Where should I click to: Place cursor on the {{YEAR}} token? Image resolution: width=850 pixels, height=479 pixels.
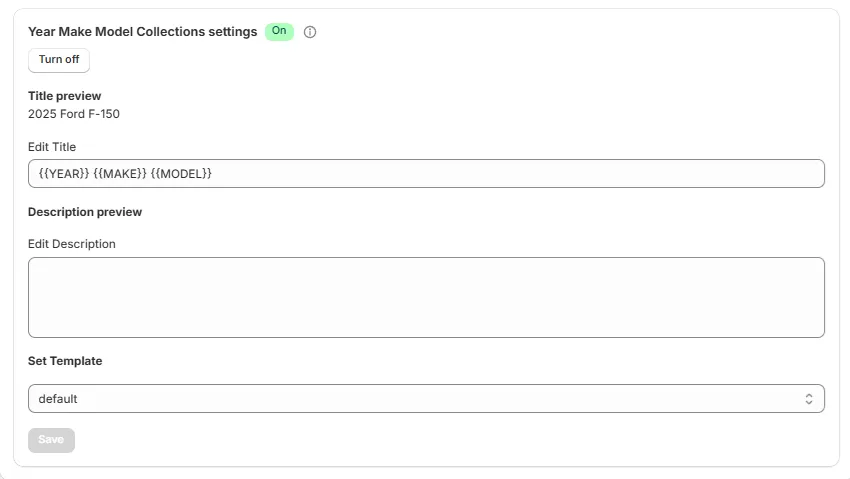pyautogui.click(x=63, y=174)
